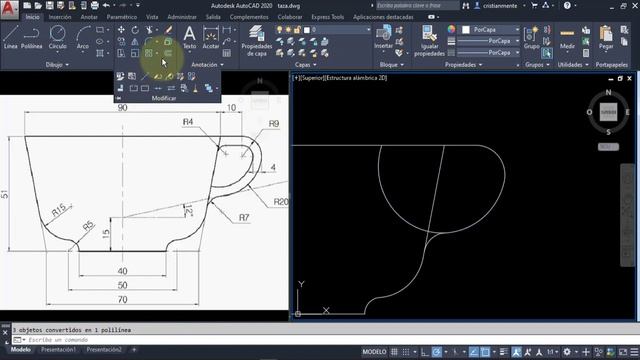Screen dimensions: 640x360
Task: Select the Línea drawing tool
Action: (x=11, y=38)
